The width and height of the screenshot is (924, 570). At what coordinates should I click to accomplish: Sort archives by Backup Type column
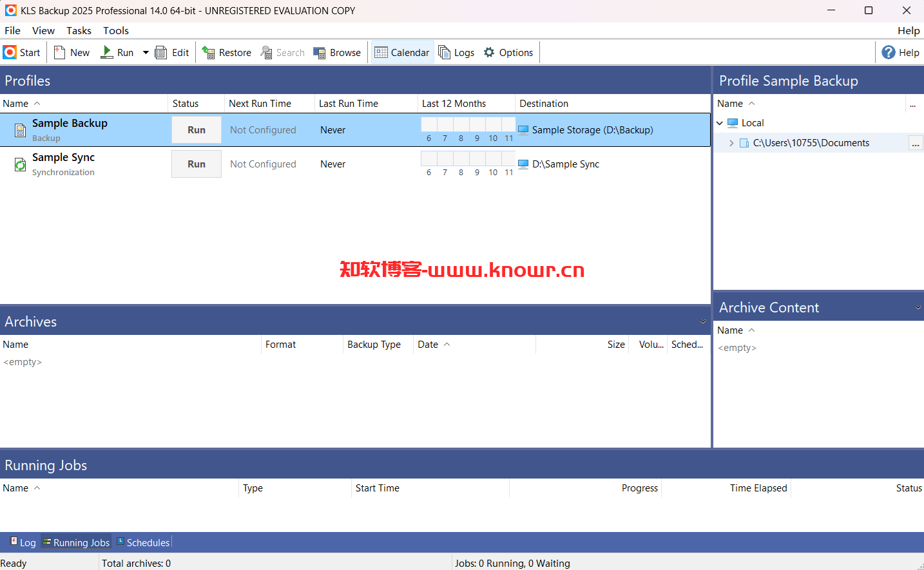pos(378,345)
